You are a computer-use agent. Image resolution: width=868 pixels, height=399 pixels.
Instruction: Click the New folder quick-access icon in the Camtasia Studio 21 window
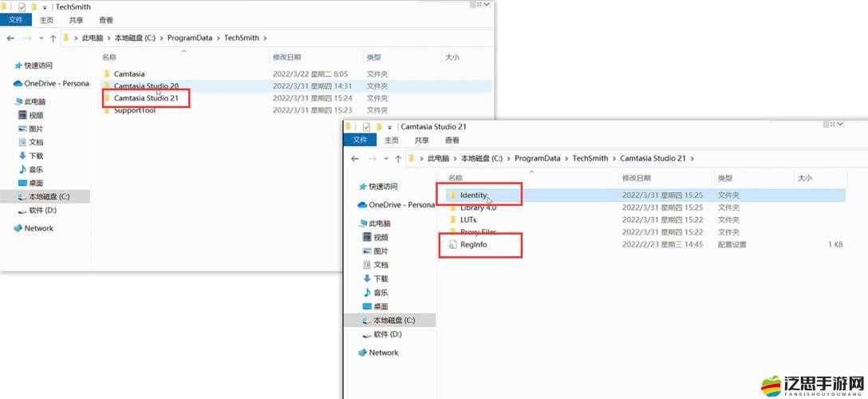[x=379, y=127]
